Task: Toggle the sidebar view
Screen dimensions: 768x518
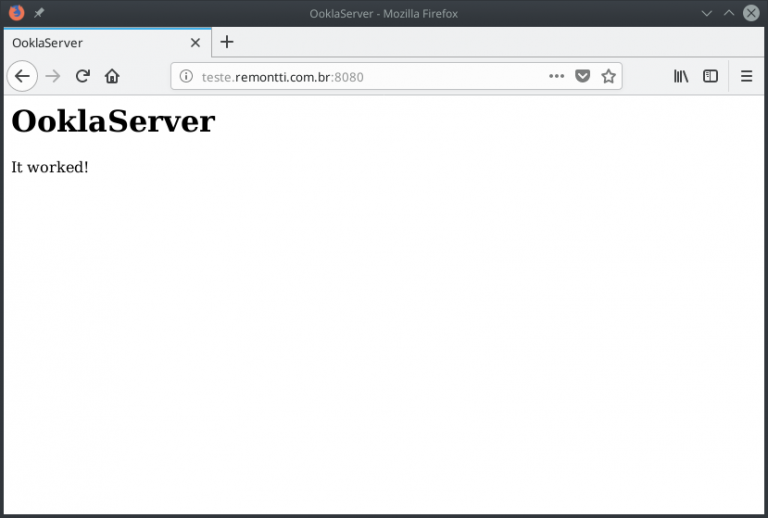Action: pyautogui.click(x=710, y=76)
